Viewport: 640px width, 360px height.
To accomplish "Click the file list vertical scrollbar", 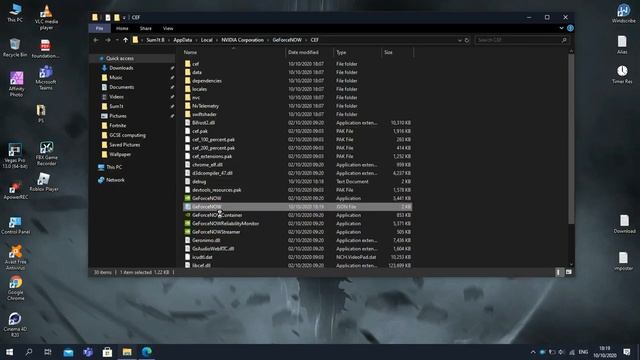I will click(x=571, y=139).
